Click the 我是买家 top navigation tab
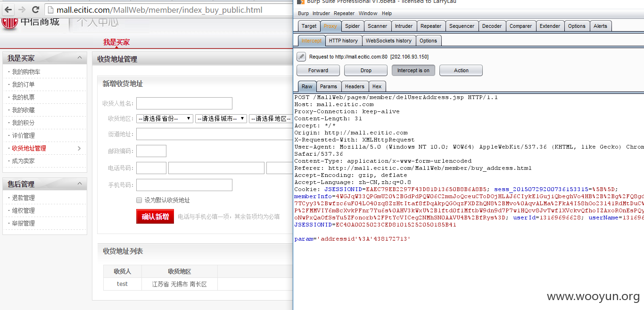This screenshot has width=644, height=310. coord(116,42)
